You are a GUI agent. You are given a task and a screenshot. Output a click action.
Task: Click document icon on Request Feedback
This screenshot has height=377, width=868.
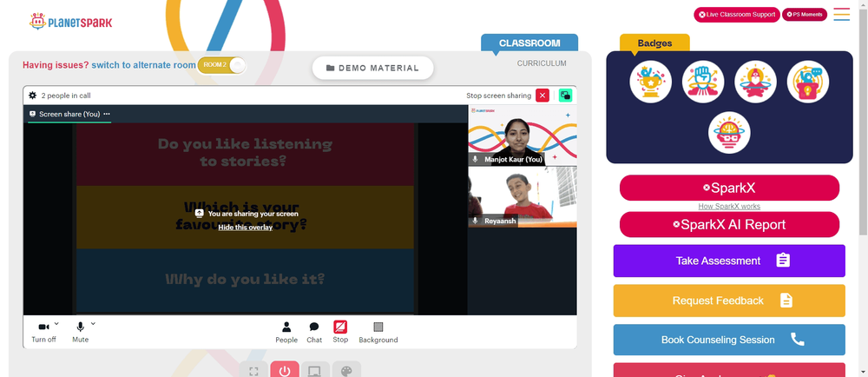coord(786,301)
